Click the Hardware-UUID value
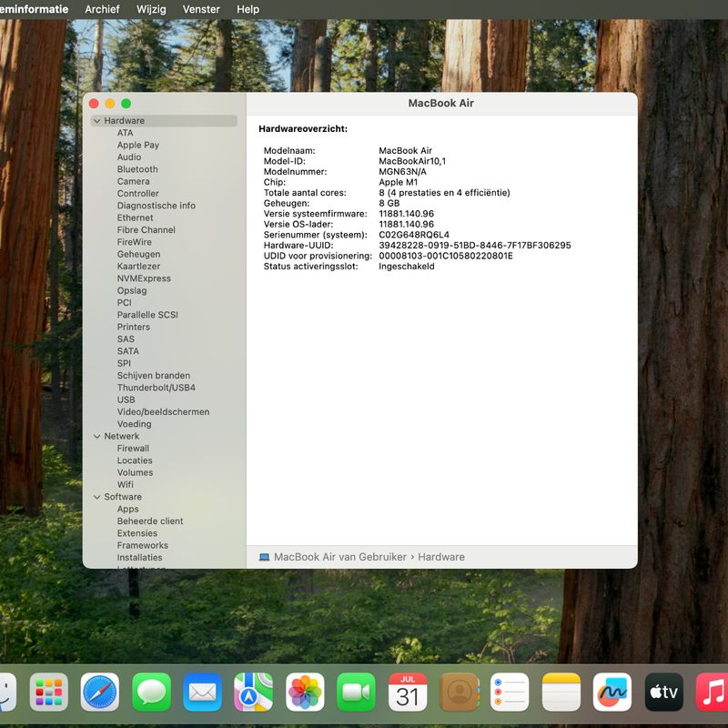The image size is (728, 728). [x=475, y=245]
